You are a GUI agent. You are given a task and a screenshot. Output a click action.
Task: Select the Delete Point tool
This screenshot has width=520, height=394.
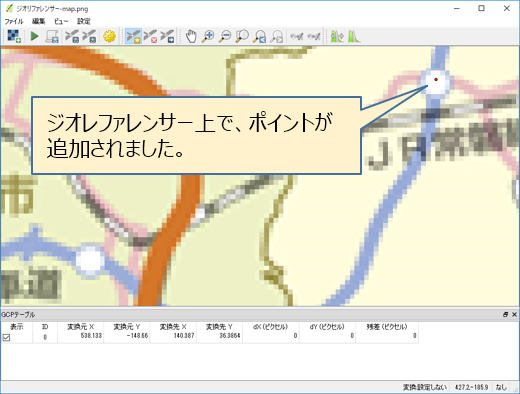tap(150, 36)
